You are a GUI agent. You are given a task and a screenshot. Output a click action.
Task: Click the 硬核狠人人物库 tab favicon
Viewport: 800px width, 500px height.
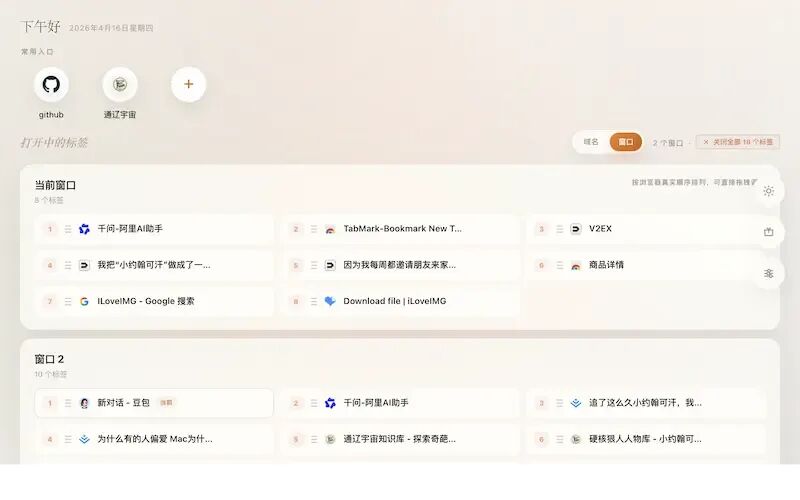pos(576,439)
